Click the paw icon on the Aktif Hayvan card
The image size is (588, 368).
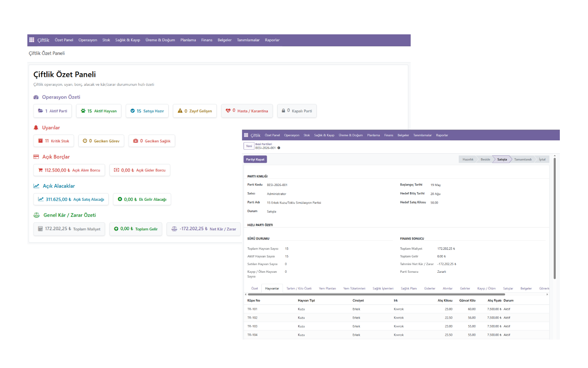tap(83, 111)
